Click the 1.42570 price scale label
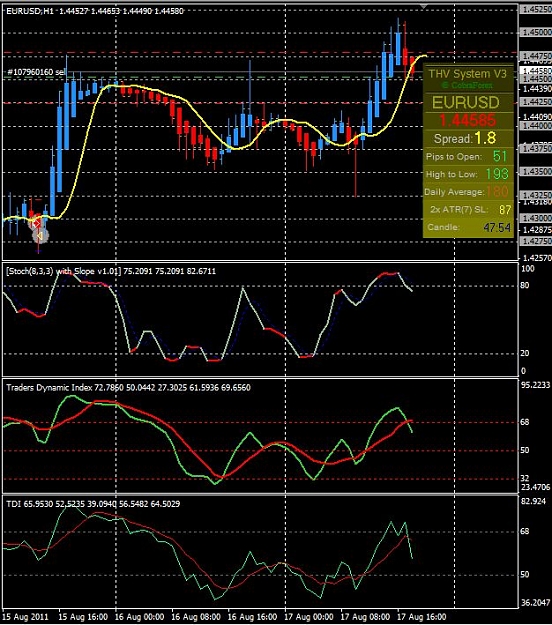This screenshot has height=625, width=552. [x=536, y=258]
